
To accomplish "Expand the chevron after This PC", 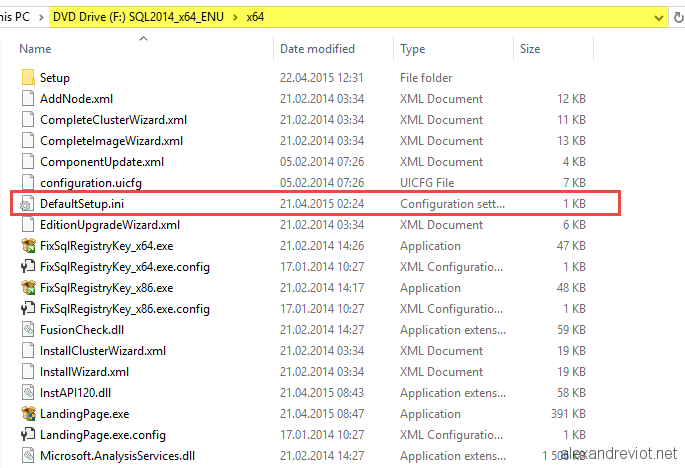I will click(41, 17).
